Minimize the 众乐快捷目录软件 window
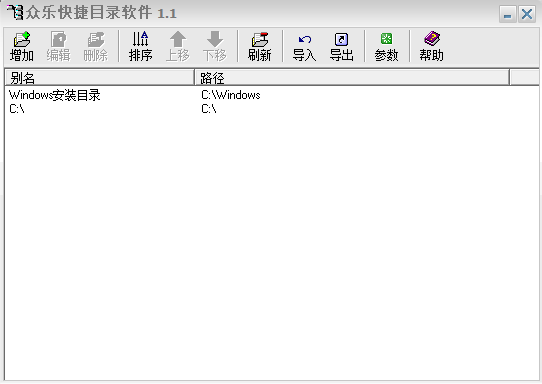The width and height of the screenshot is (542, 384). (x=507, y=15)
